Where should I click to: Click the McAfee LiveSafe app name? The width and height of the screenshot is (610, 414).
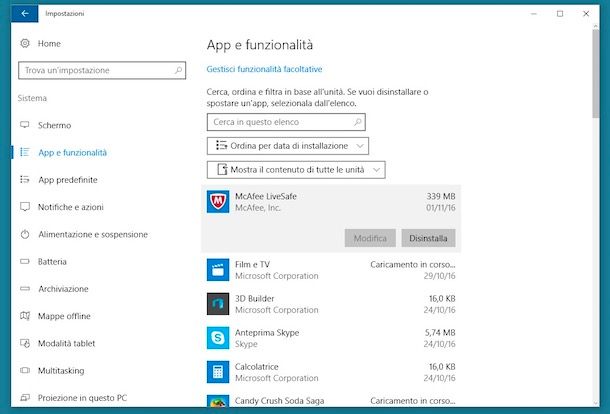266,196
